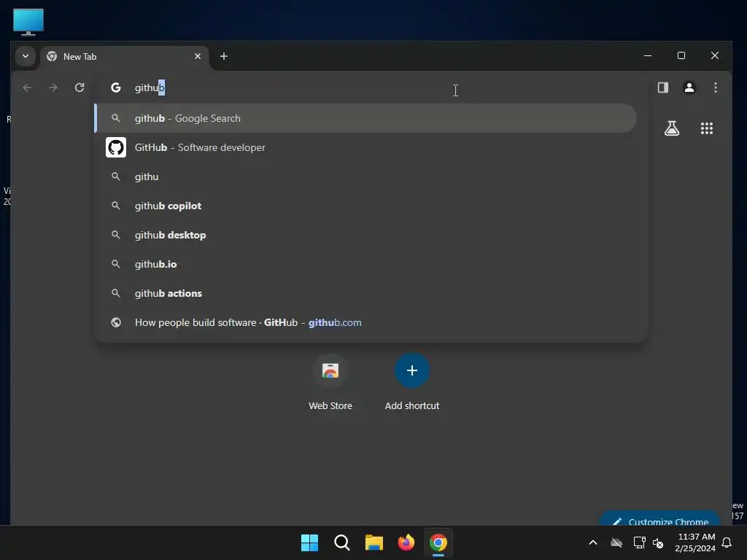Open File Explorer from taskbar

(374, 542)
